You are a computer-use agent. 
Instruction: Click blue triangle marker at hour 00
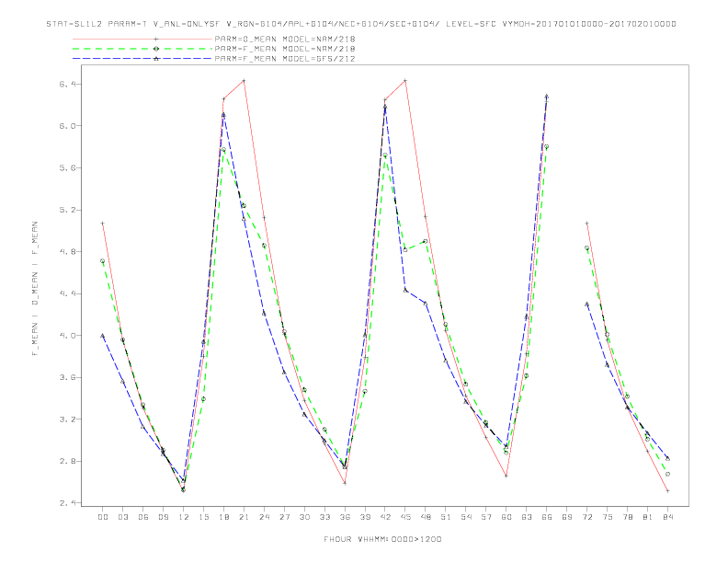pyautogui.click(x=103, y=336)
